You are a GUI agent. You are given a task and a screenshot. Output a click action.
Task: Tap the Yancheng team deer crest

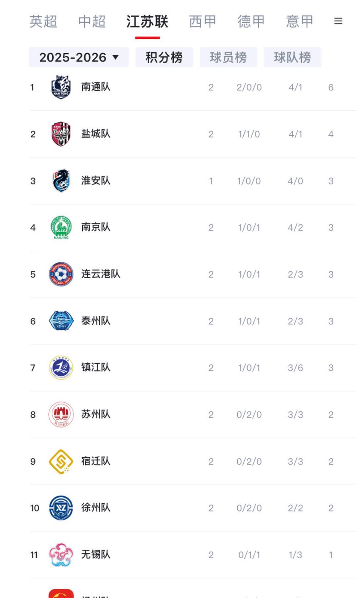61,134
